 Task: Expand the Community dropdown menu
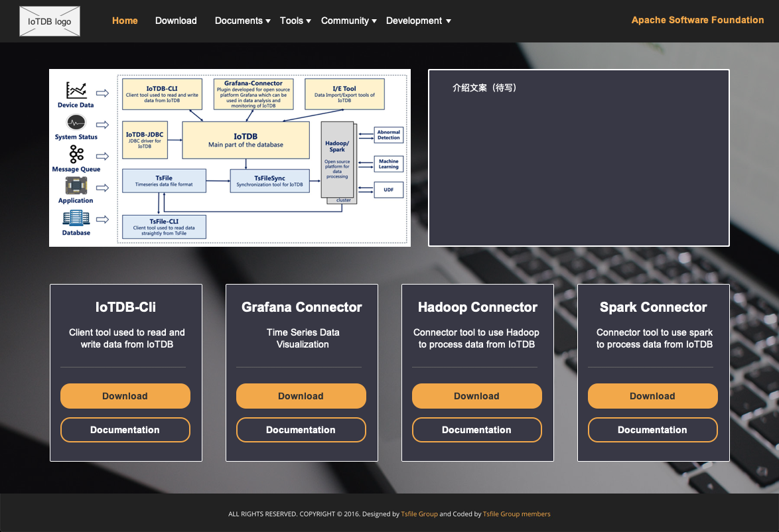coord(348,21)
